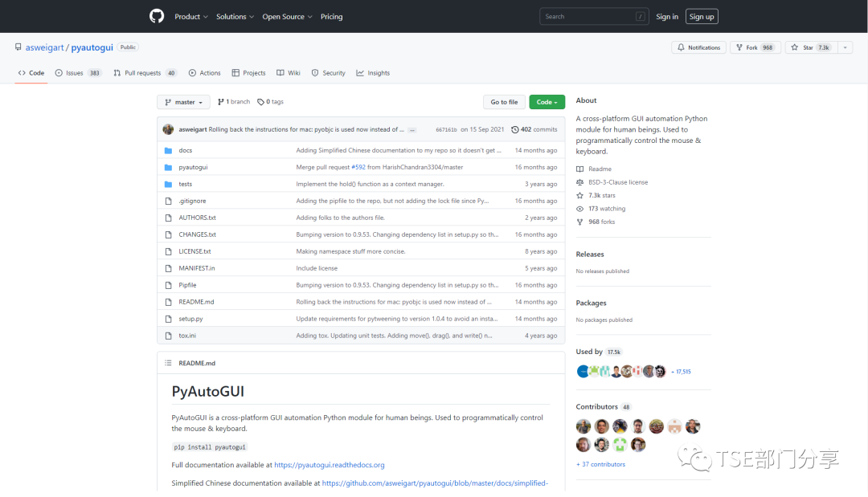This screenshot has width=868, height=497.
Task: Switch to the Issues tab
Action: (78, 73)
